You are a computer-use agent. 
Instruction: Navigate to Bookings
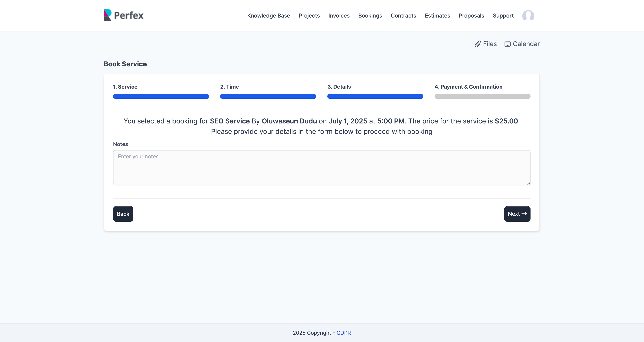(x=370, y=15)
